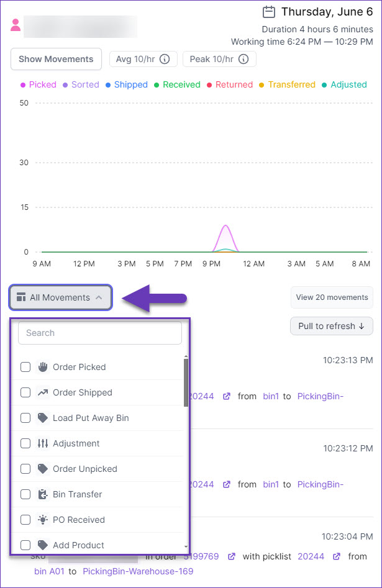
Task: Select the Order Unpicked menu option
Action: coord(84,469)
